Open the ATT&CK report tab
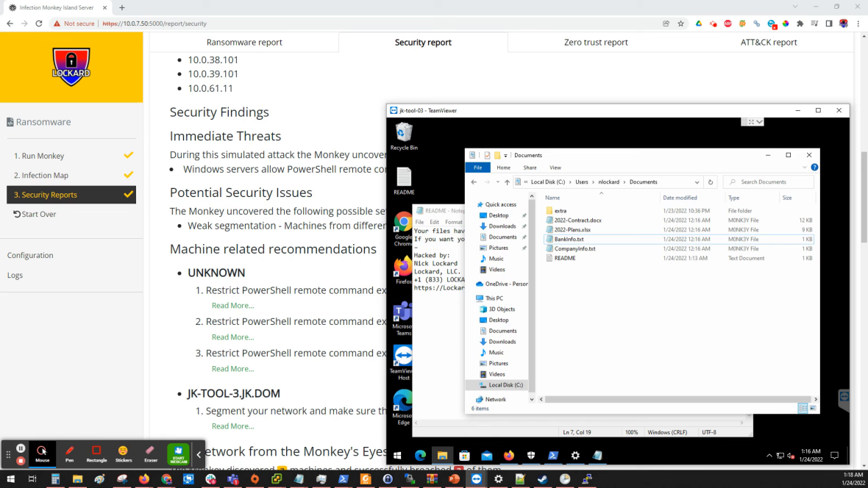This screenshot has height=488, width=868. [769, 42]
